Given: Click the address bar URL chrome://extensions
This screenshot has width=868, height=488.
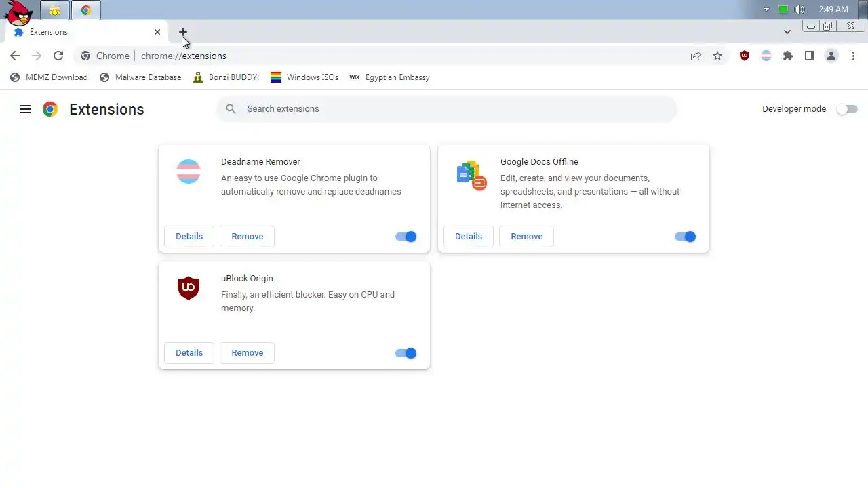Looking at the screenshot, I should click(184, 56).
